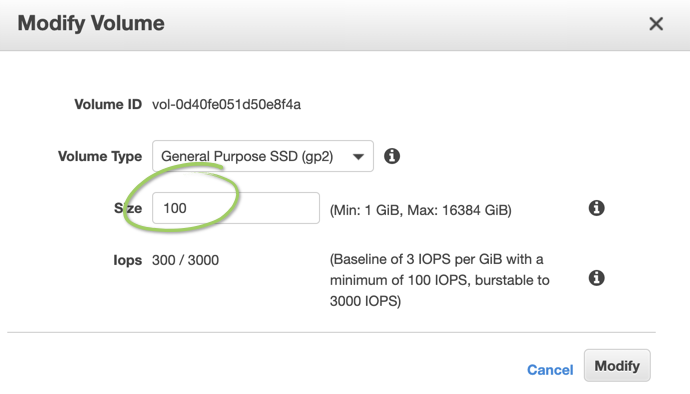Open the Volume Type info icon

[x=392, y=156]
